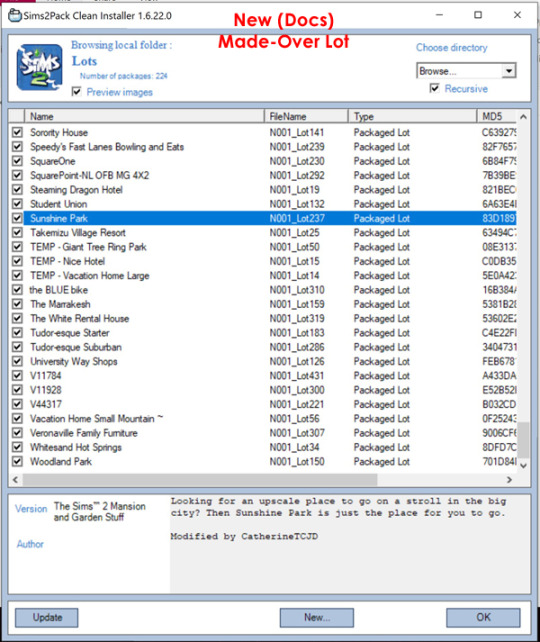The height and width of the screenshot is (642, 540).
Task: Uncheck the Sunshine Park row checkbox
Action: (x=17, y=218)
